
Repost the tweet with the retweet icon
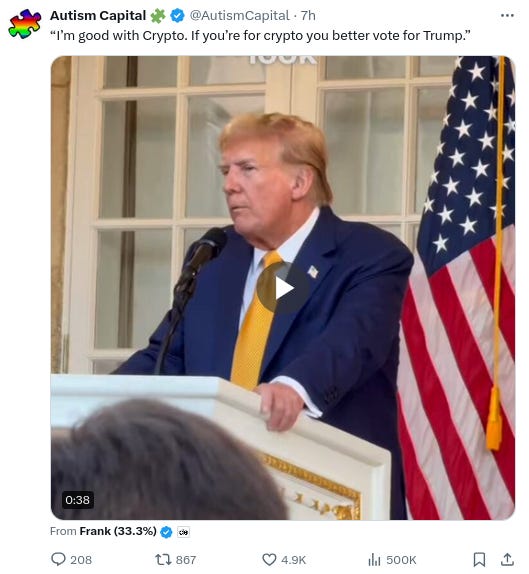pos(163,559)
